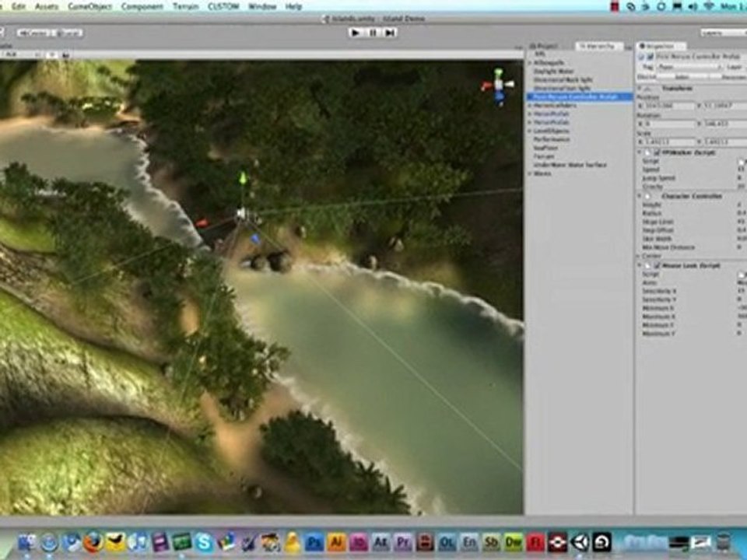
Task: Collapse the Transform component section
Action: pos(640,89)
